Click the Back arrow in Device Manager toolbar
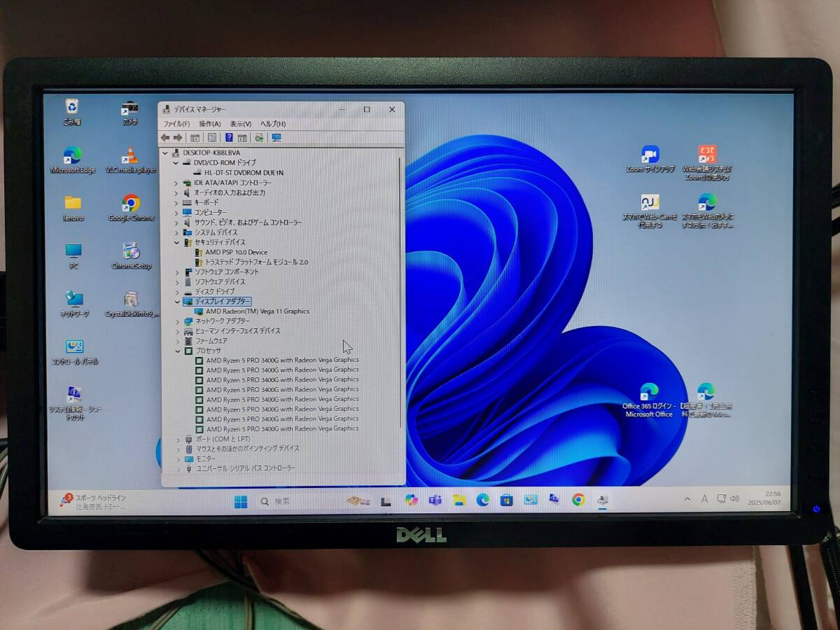Viewport: 840px width, 630px height. click(165, 138)
